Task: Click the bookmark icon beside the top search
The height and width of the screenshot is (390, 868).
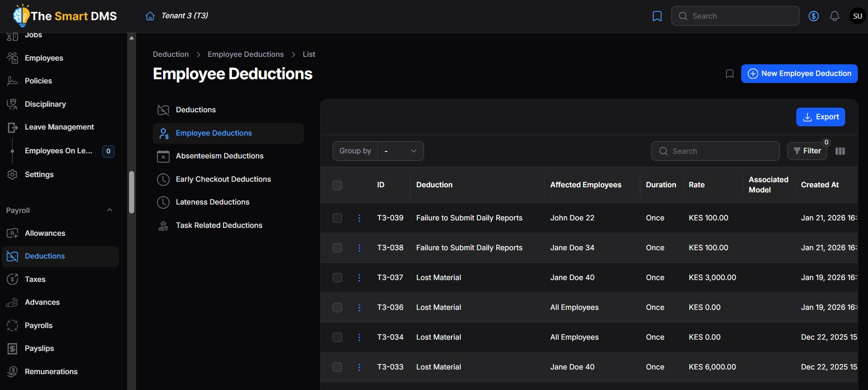Action: [657, 16]
